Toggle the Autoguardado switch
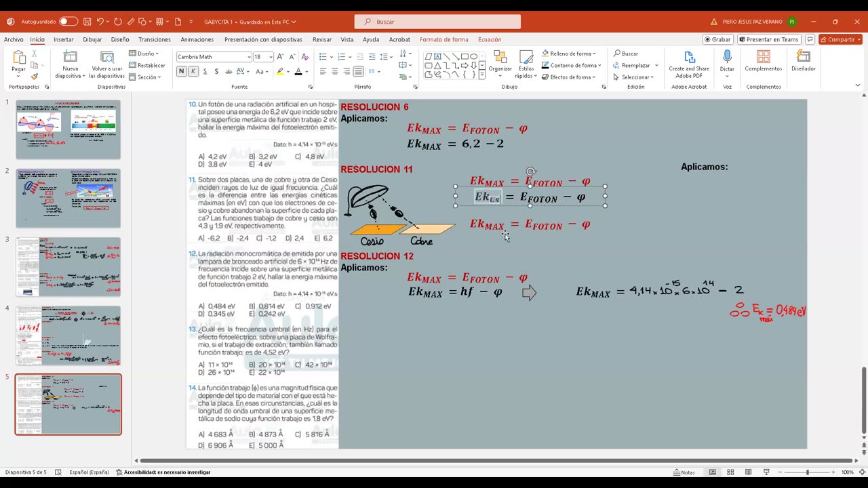Image resolution: width=868 pixels, height=488 pixels. [68, 22]
